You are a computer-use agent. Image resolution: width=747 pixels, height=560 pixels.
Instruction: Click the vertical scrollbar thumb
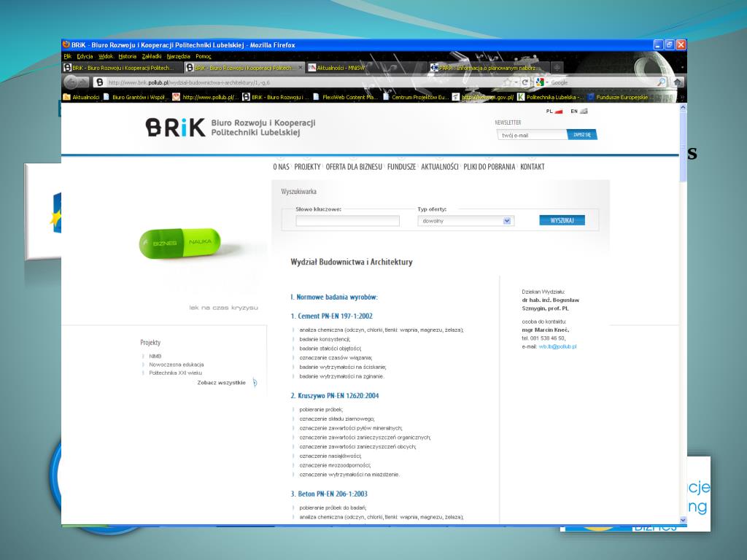point(683,146)
